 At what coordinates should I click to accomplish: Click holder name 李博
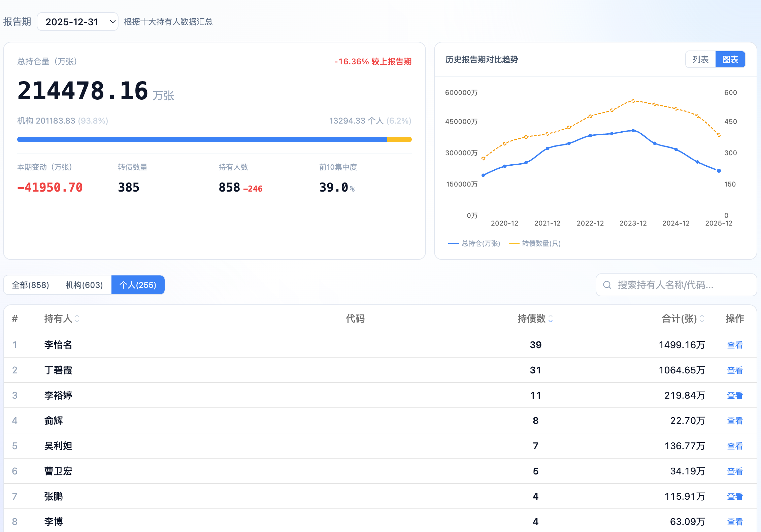[x=54, y=522]
